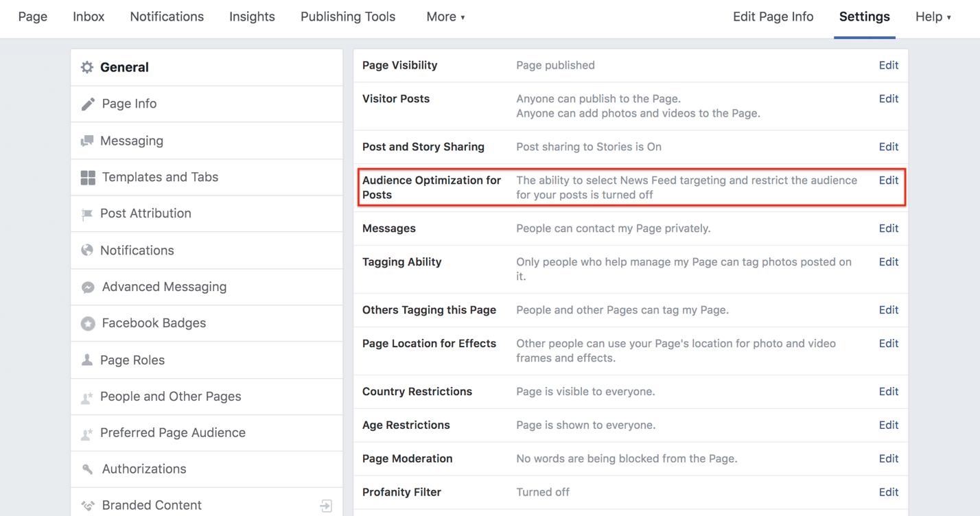Open the Help dropdown menu
980x516 pixels.
[x=933, y=17]
